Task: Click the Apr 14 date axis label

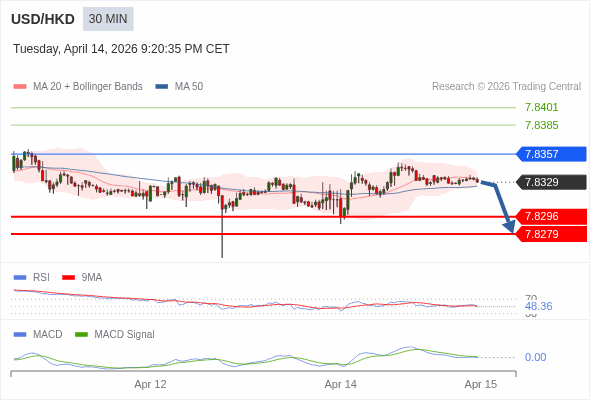Action: tap(341, 384)
